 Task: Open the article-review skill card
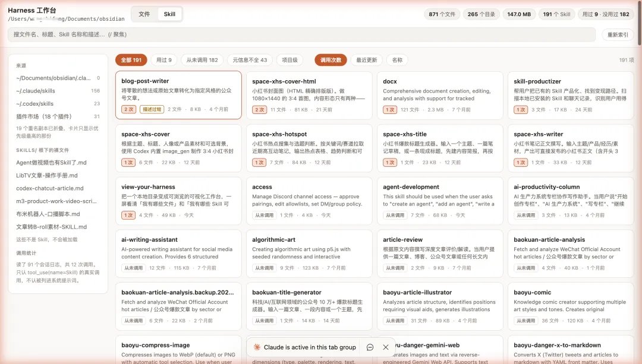pos(440,254)
